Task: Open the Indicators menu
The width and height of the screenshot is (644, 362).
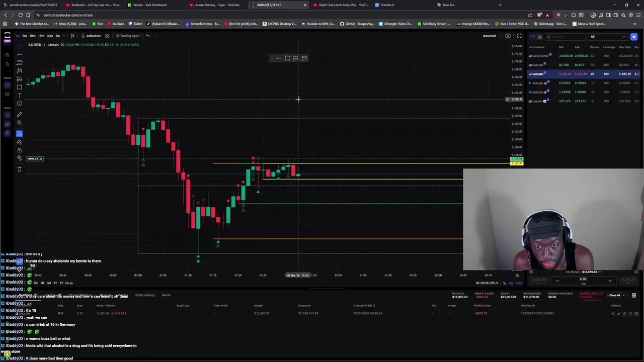Action: [x=91, y=36]
